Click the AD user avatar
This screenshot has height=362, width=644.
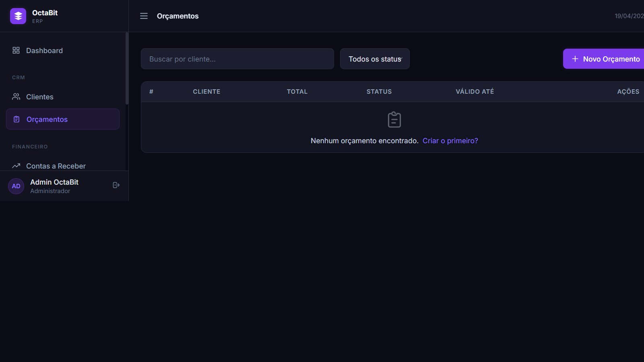click(16, 186)
